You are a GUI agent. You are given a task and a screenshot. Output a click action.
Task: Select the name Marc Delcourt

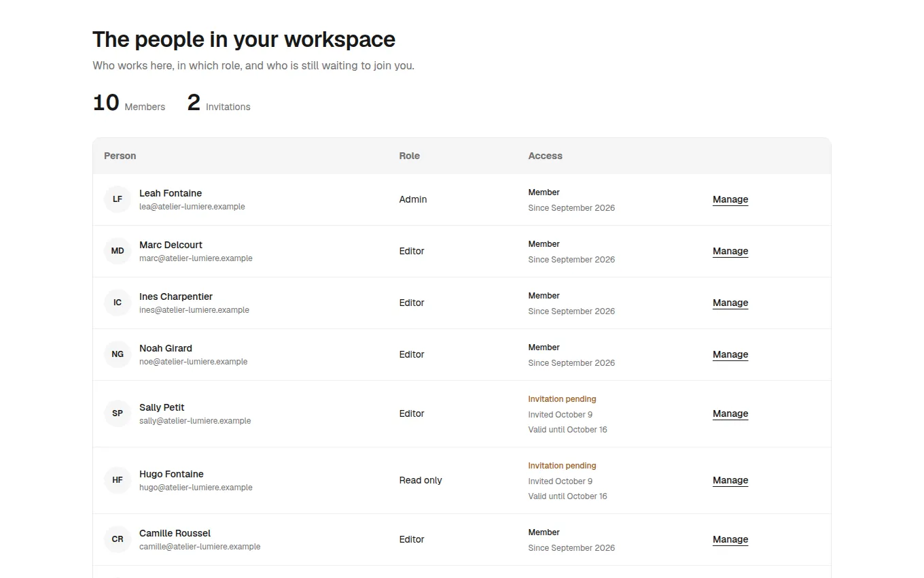pyautogui.click(x=171, y=245)
